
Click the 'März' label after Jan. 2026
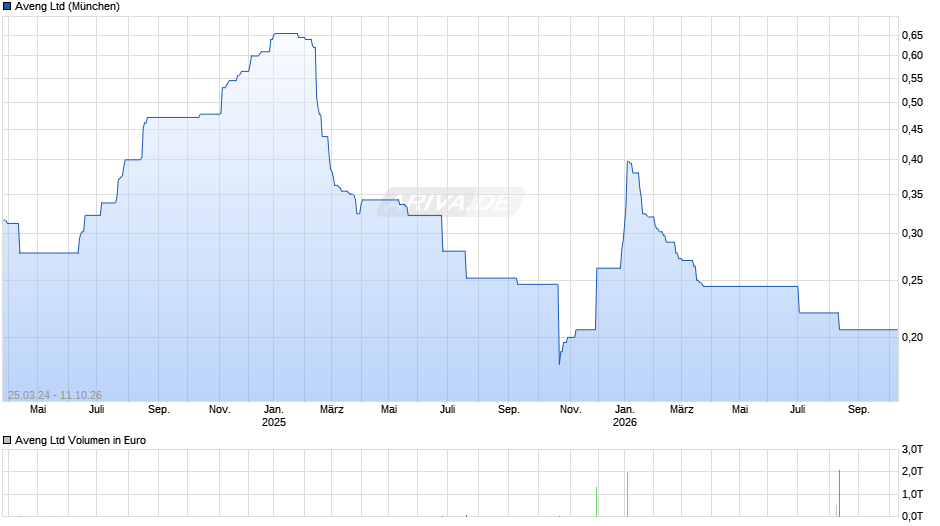coord(682,410)
